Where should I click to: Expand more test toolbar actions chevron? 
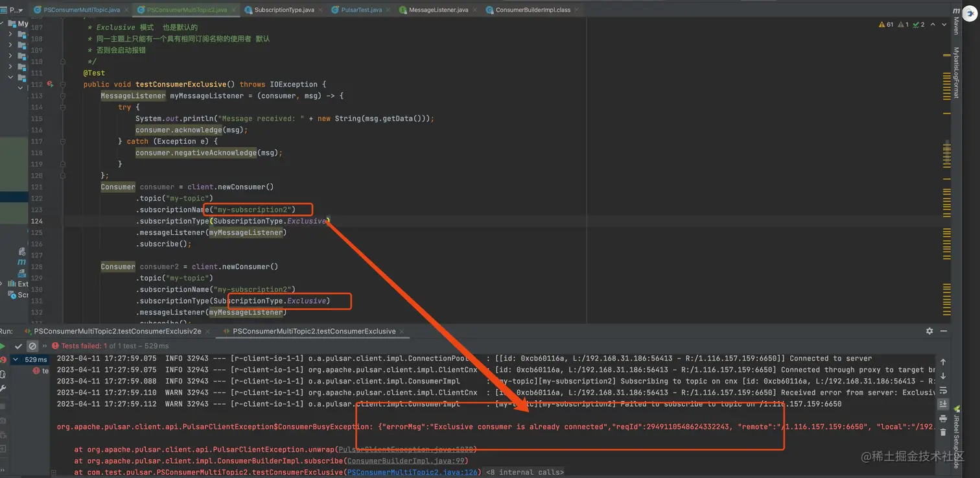pyautogui.click(x=44, y=346)
